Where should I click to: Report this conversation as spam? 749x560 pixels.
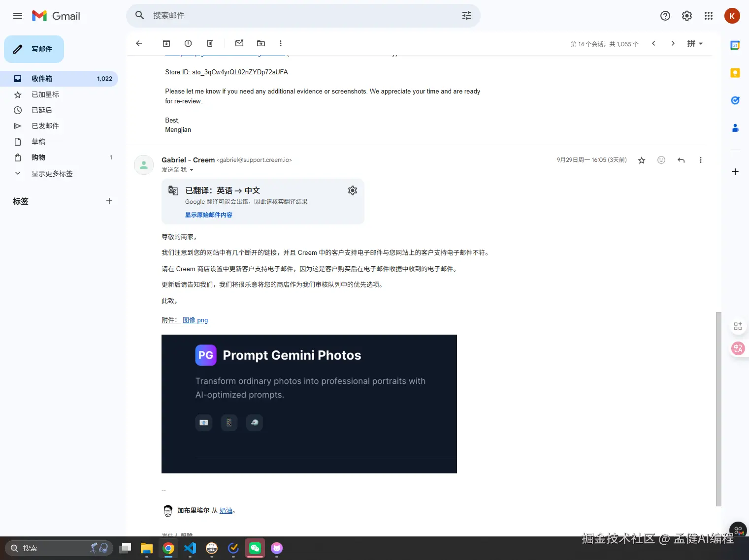click(188, 43)
